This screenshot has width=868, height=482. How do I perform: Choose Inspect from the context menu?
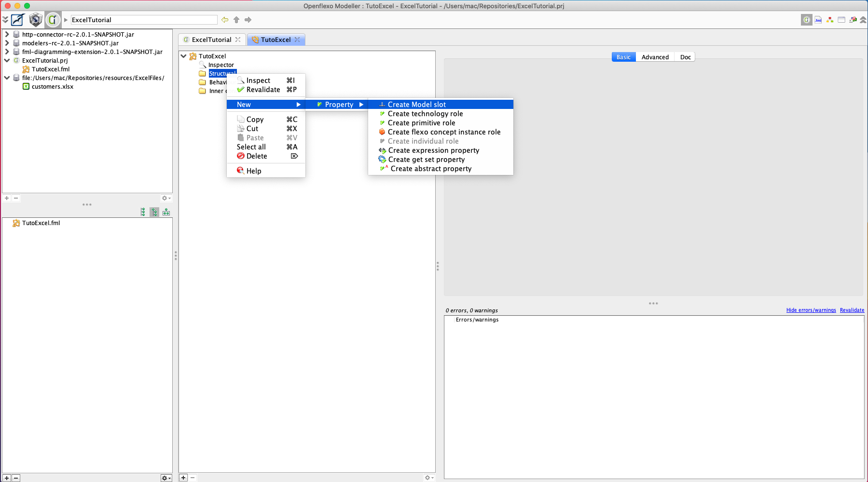pos(266,80)
